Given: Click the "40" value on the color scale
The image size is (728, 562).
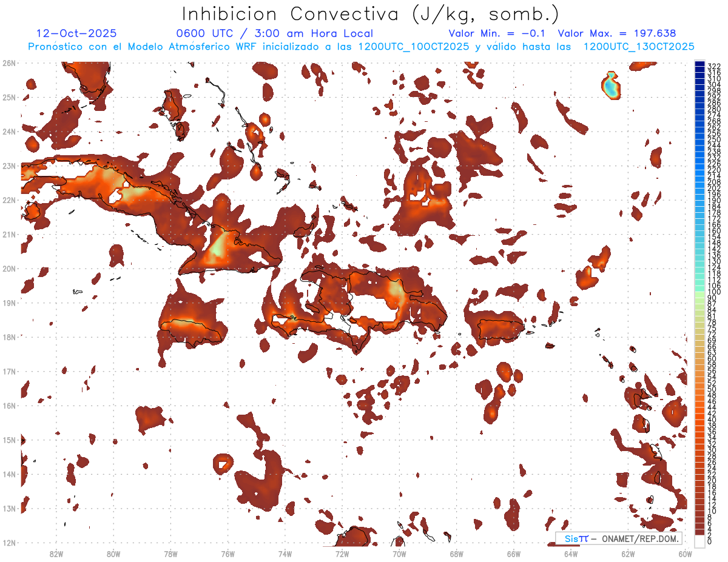Looking at the screenshot, I should 712,420.
